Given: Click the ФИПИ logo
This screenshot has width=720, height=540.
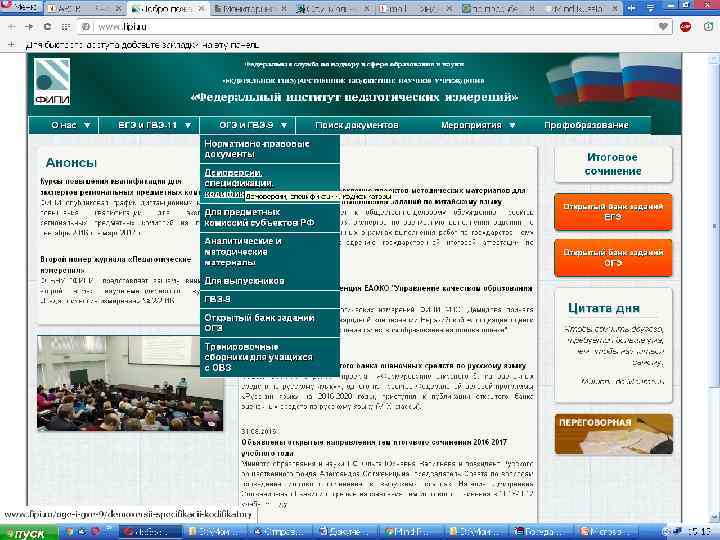Looking at the screenshot, I should (x=52, y=81).
